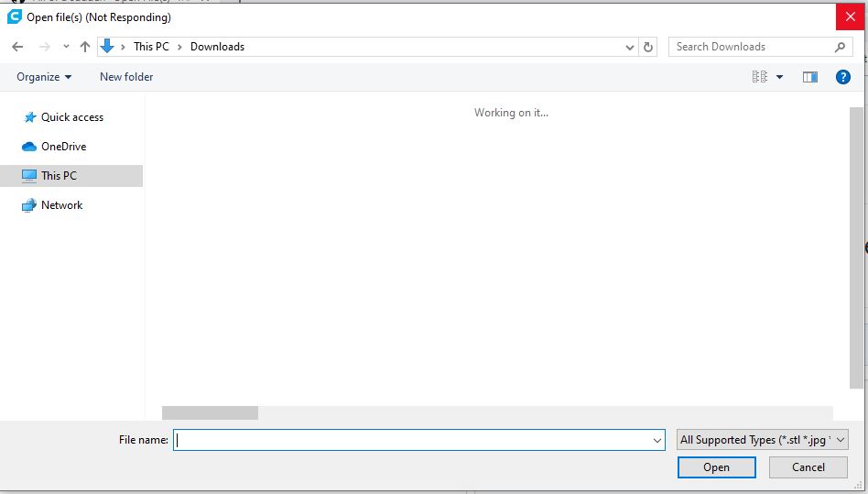
Task: Select This PC in the navigation pane
Action: coord(71,176)
